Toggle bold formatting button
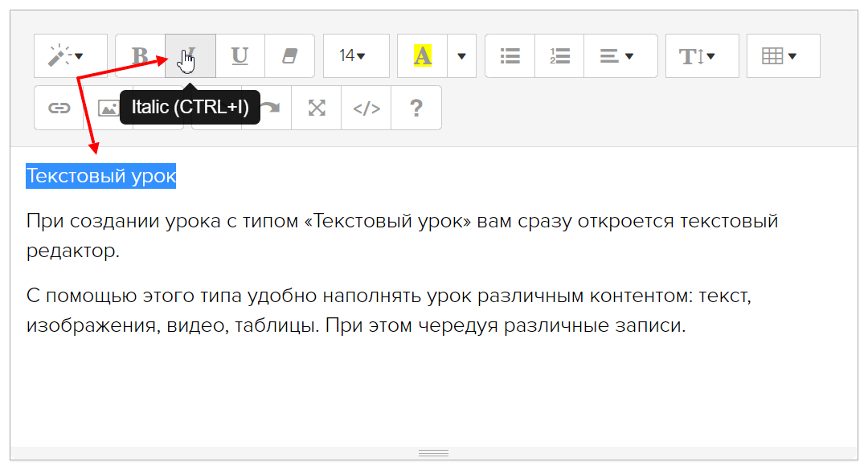Viewport: 868px width, 466px height. click(141, 56)
